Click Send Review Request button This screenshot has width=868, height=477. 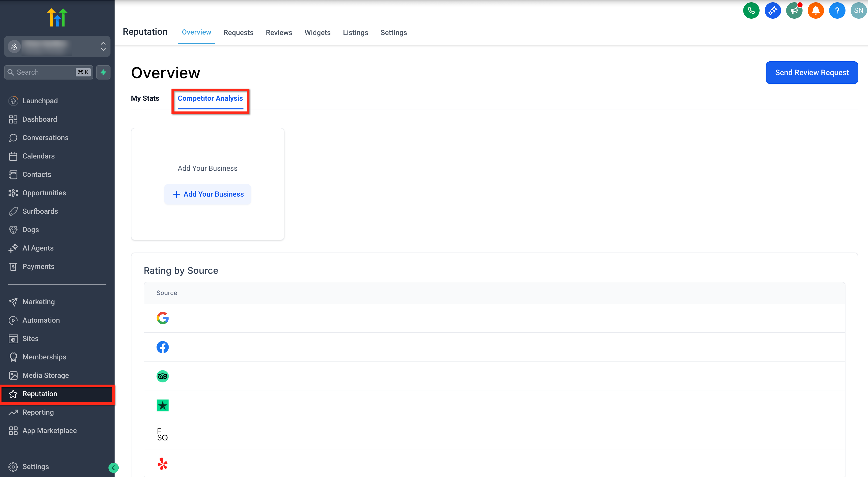[811, 72]
